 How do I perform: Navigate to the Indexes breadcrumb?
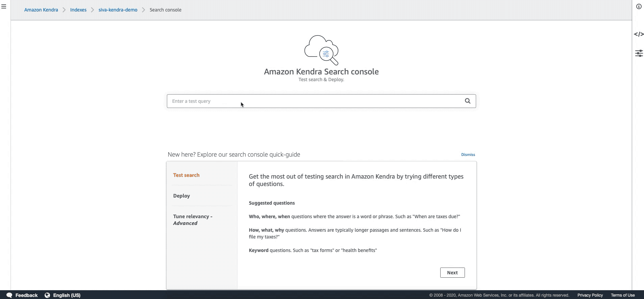78,9
